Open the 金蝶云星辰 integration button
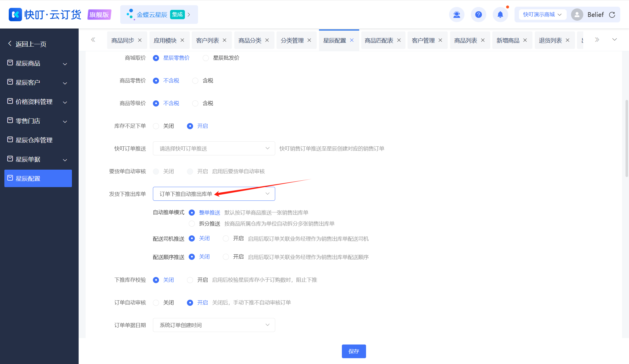 pos(159,15)
